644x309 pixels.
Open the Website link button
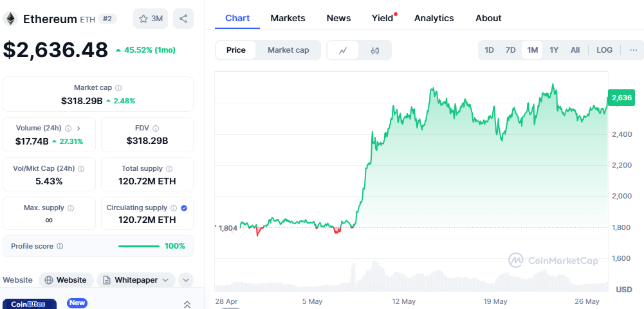(66, 280)
